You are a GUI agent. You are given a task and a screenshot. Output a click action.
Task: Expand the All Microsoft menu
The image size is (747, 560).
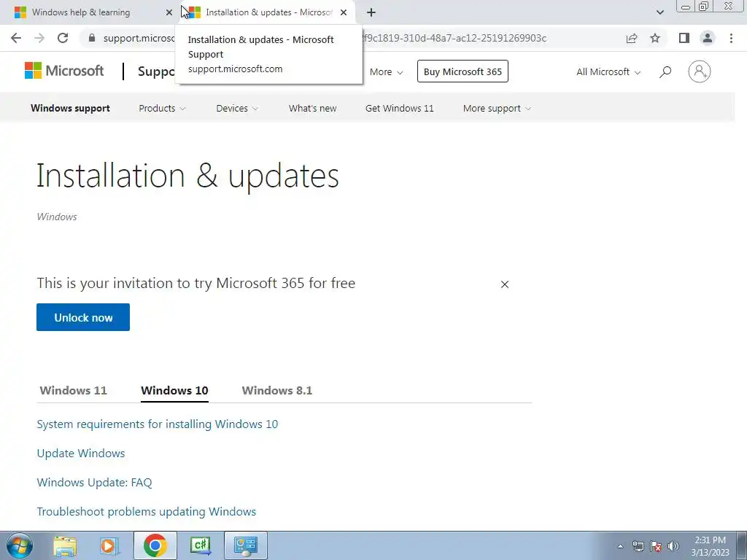coord(608,72)
